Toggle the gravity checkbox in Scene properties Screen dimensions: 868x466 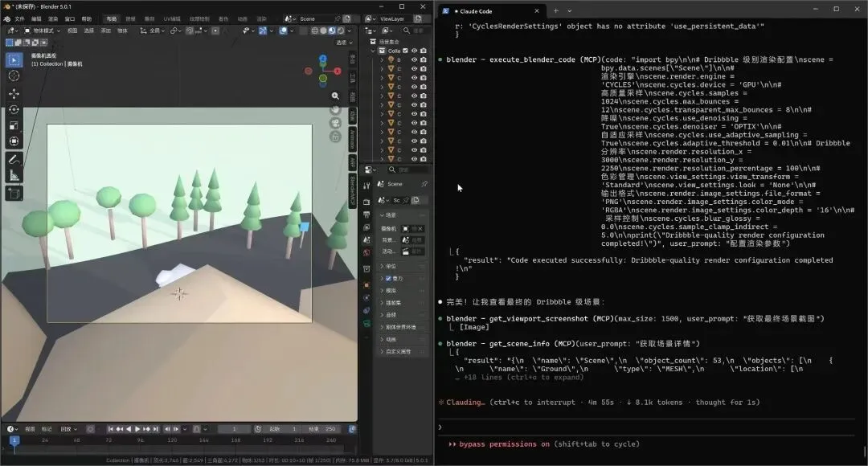[x=388, y=278]
